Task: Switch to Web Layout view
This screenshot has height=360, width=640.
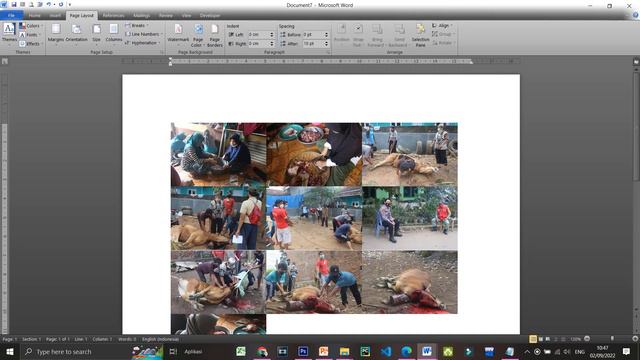Action: tap(548, 339)
